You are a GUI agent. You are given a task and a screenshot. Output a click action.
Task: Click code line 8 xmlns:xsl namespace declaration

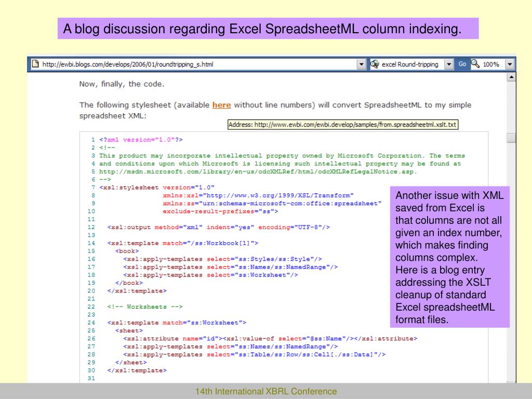point(258,195)
